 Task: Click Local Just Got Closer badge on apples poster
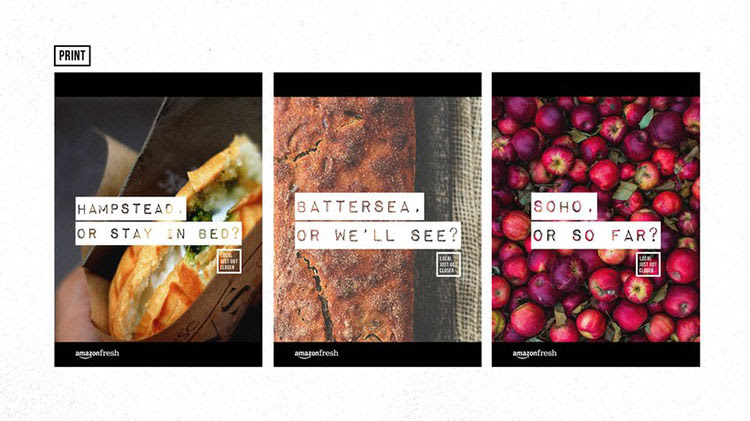click(x=648, y=265)
